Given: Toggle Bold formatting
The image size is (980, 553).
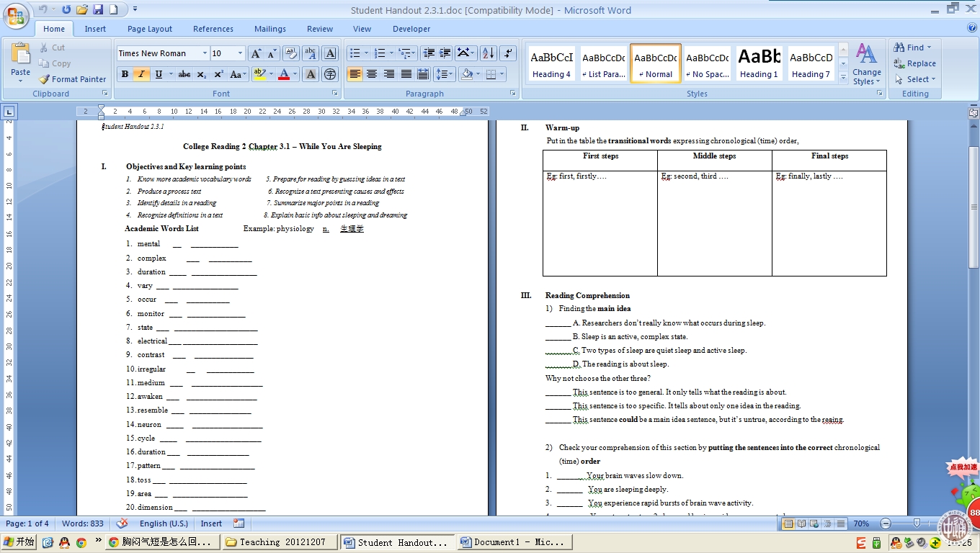Looking at the screenshot, I should [125, 74].
